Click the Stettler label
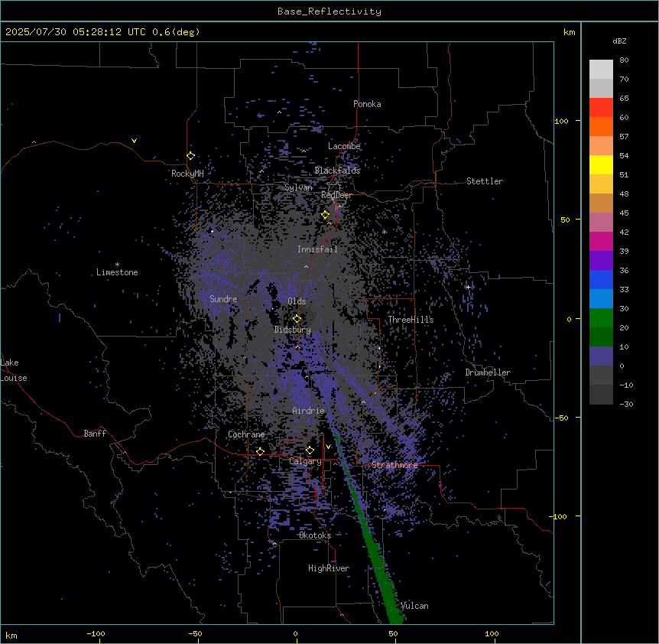 (x=484, y=181)
